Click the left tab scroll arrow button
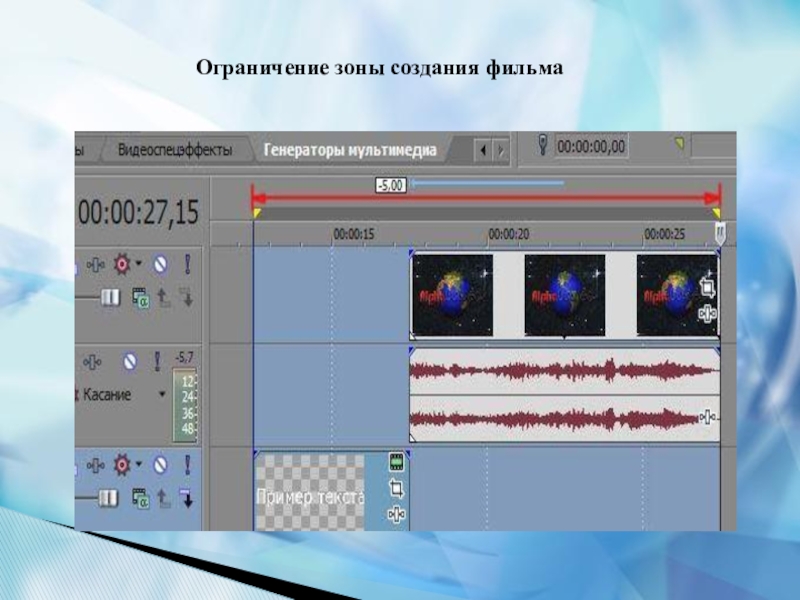Viewport: 800px width, 600px height. (x=482, y=150)
